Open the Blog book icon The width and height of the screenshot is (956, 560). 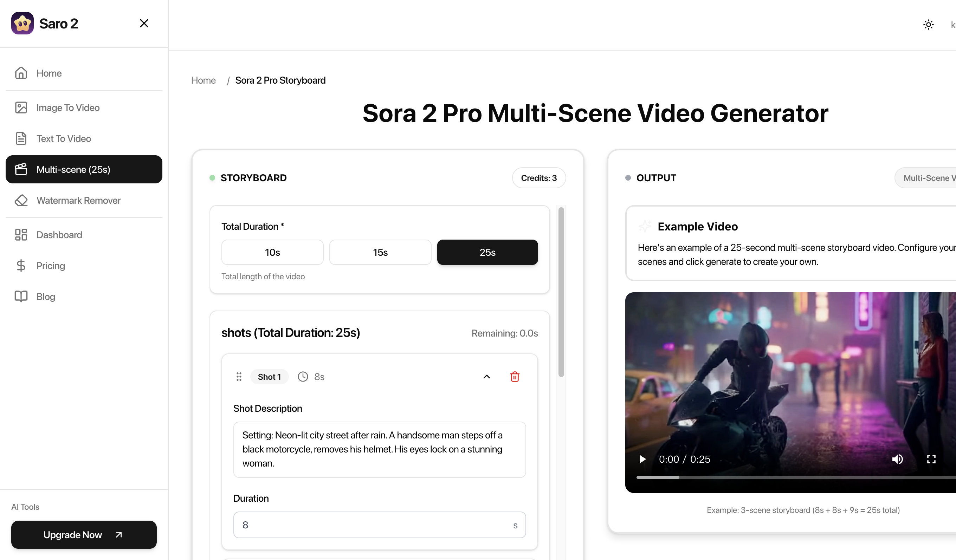pyautogui.click(x=21, y=297)
